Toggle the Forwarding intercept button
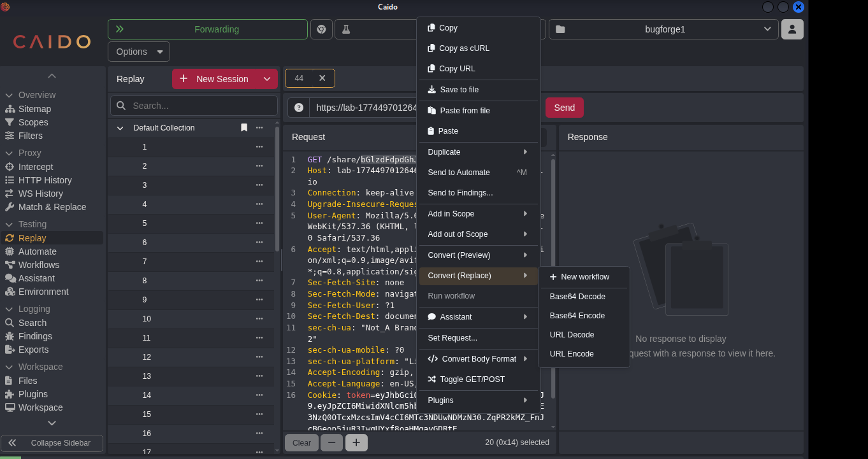This screenshot has width=868, height=459. (208, 29)
